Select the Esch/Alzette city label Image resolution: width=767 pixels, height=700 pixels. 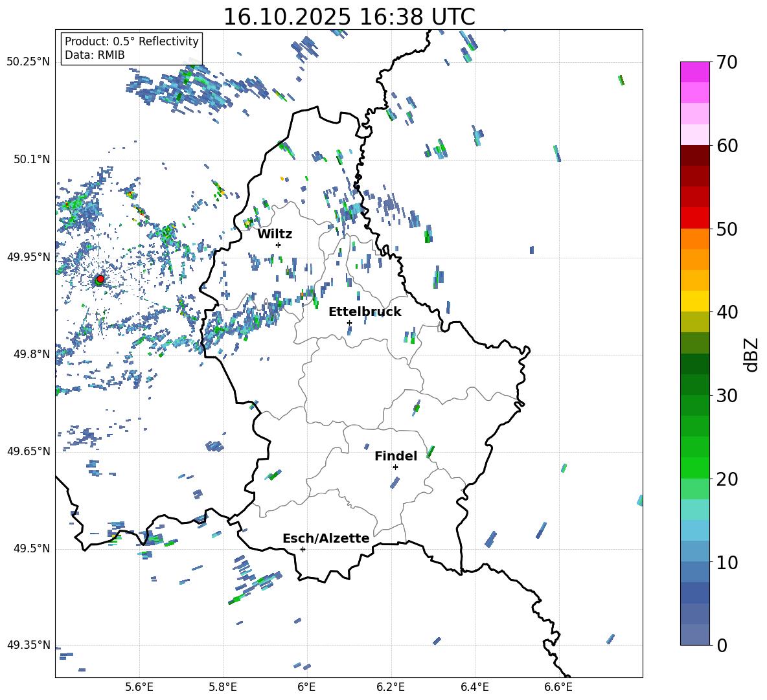(326, 538)
